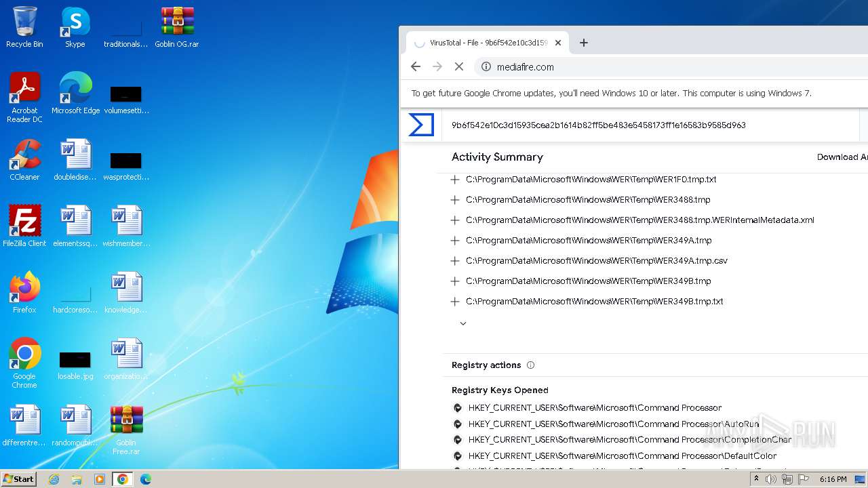
Task: Open the Recycle Bin desktop icon
Action: coord(24,27)
